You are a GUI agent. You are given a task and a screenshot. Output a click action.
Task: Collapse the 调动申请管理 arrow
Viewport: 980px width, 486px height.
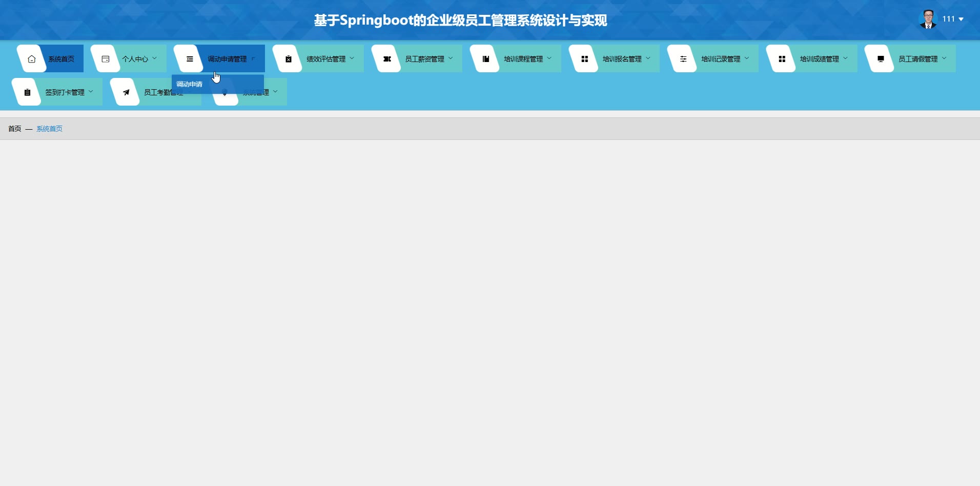pyautogui.click(x=253, y=58)
